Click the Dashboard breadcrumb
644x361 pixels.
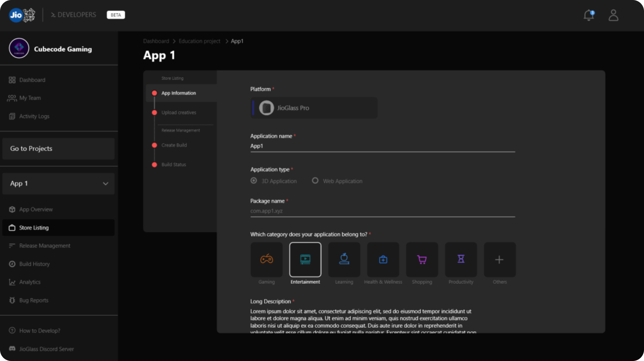[x=156, y=41]
